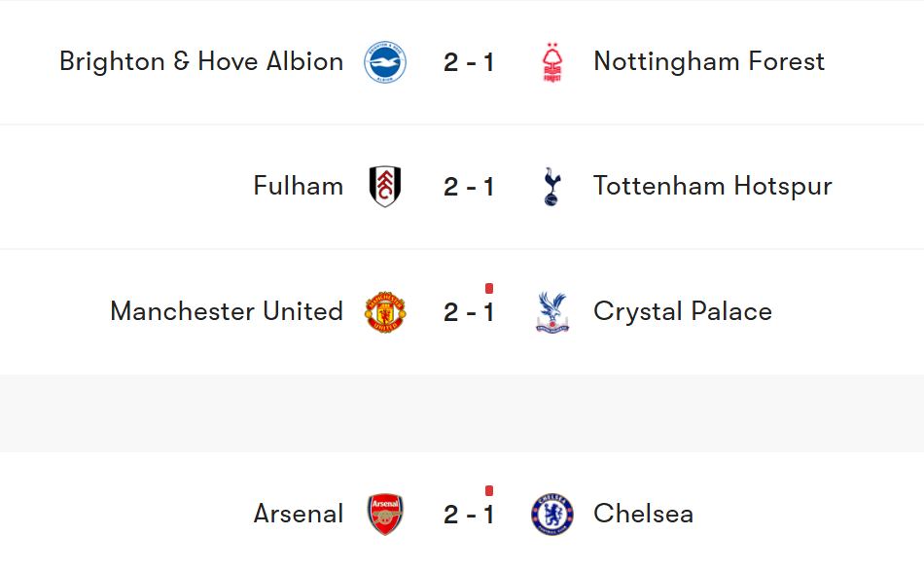Viewport: 924px width, 571px height.
Task: Click the Brighton & Hove Albion club crest
Action: (385, 62)
